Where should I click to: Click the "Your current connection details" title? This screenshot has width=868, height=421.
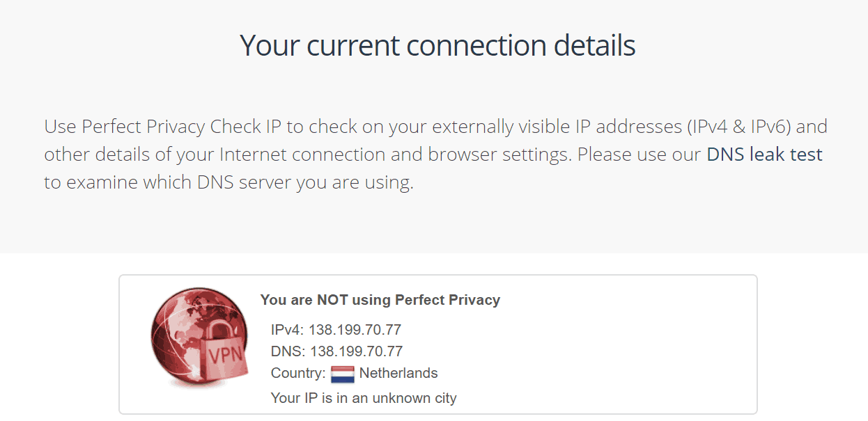point(437,45)
